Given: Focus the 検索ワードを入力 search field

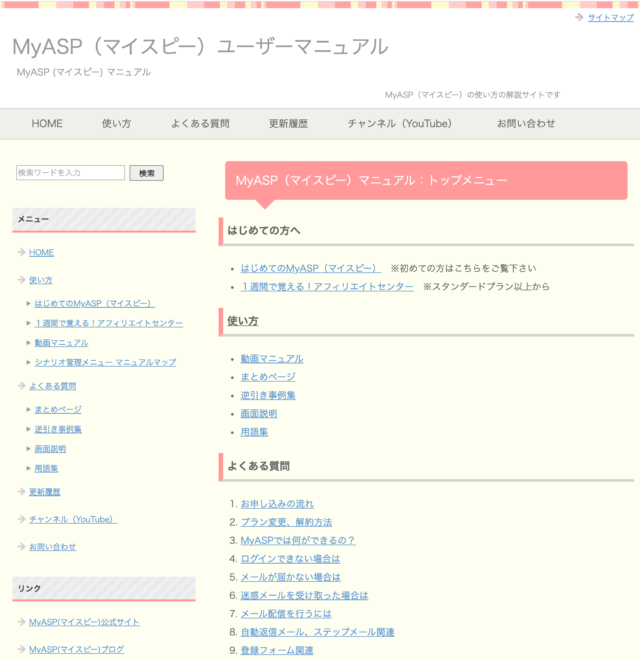Looking at the screenshot, I should [71, 173].
